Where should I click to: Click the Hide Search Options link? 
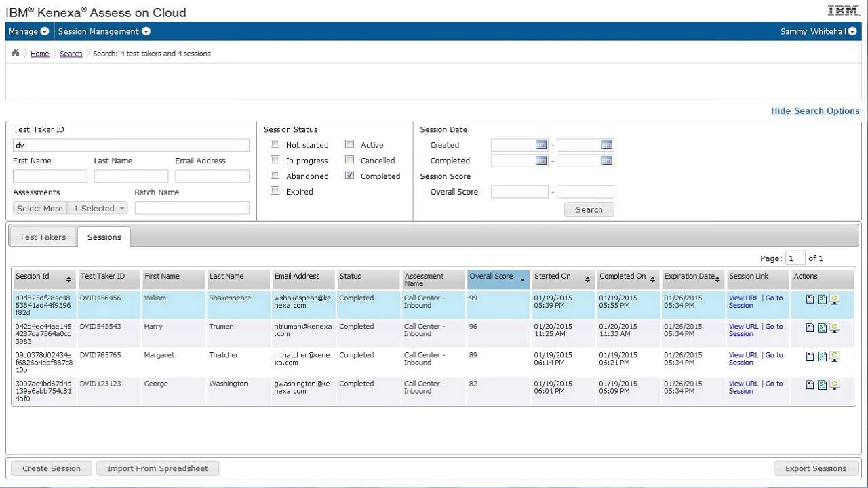coord(815,111)
